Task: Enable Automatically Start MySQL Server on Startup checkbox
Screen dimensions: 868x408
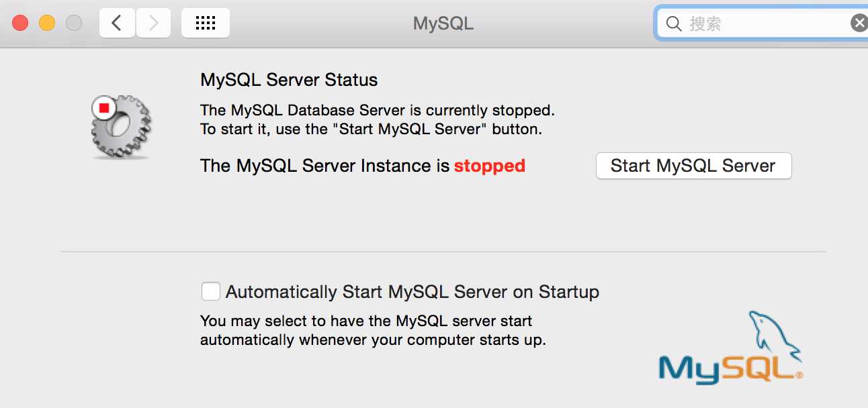Action: click(211, 291)
